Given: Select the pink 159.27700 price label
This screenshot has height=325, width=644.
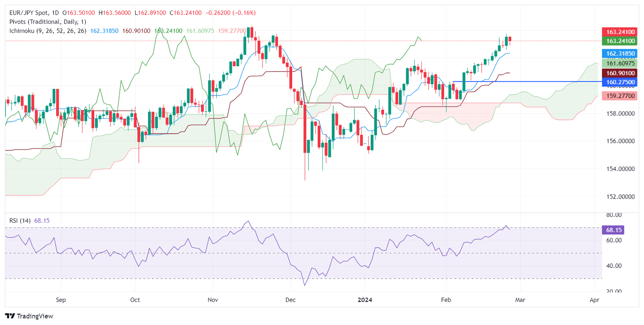Looking at the screenshot, I should click(x=620, y=96).
